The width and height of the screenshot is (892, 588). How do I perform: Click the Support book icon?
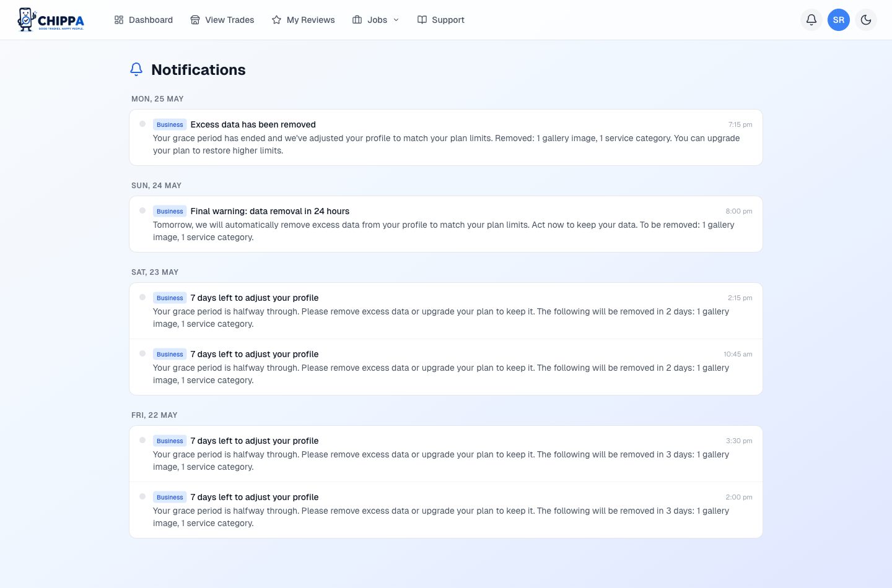coord(422,20)
